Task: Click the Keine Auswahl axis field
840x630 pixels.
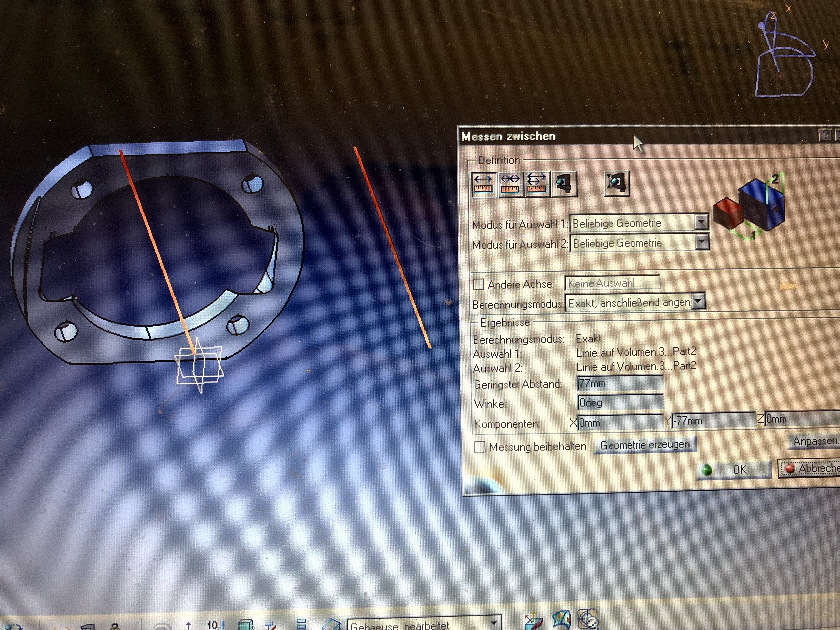Action: click(x=612, y=283)
